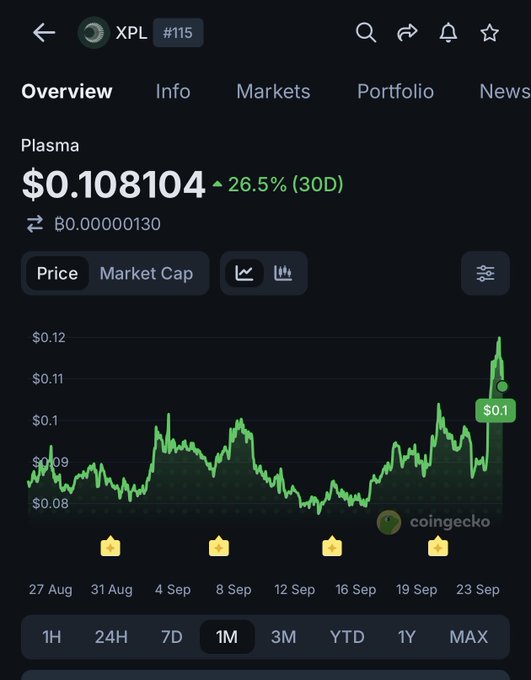Open the Markets tab
The width and height of the screenshot is (531, 680).
273,92
